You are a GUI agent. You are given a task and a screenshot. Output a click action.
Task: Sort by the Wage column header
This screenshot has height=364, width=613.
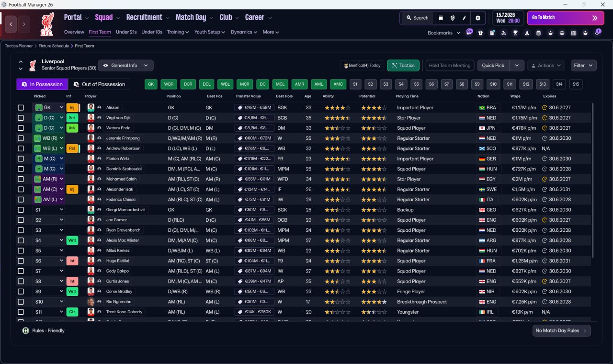tap(515, 96)
